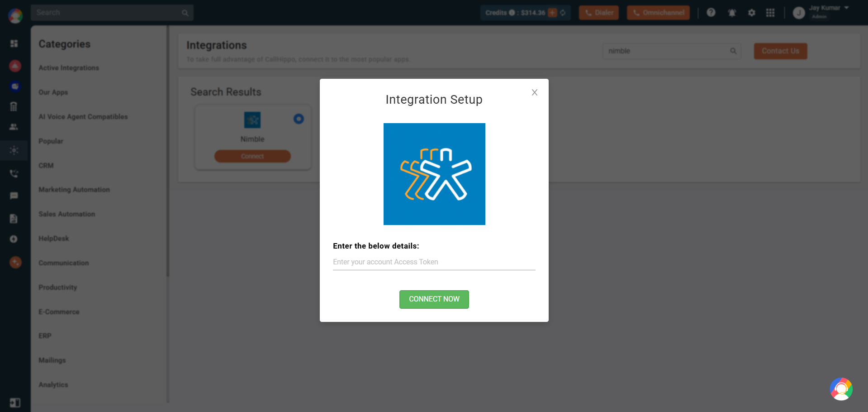
Task: Refresh the credits balance icon
Action: point(563,13)
